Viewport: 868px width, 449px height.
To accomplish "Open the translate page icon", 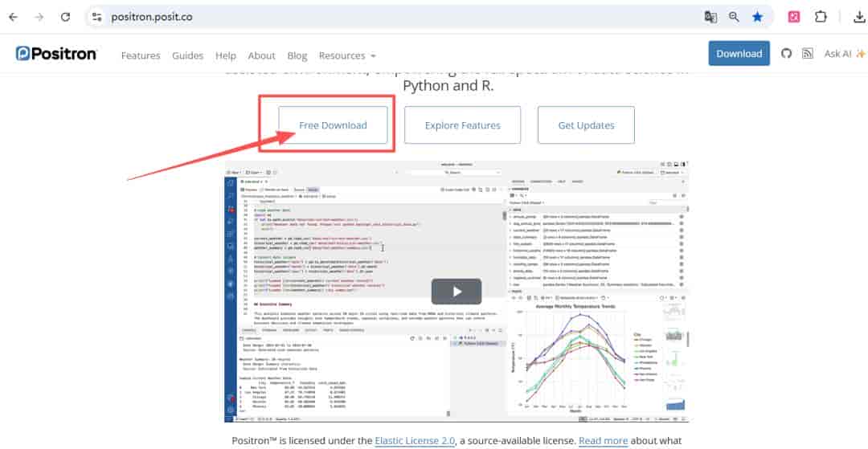I will [710, 17].
